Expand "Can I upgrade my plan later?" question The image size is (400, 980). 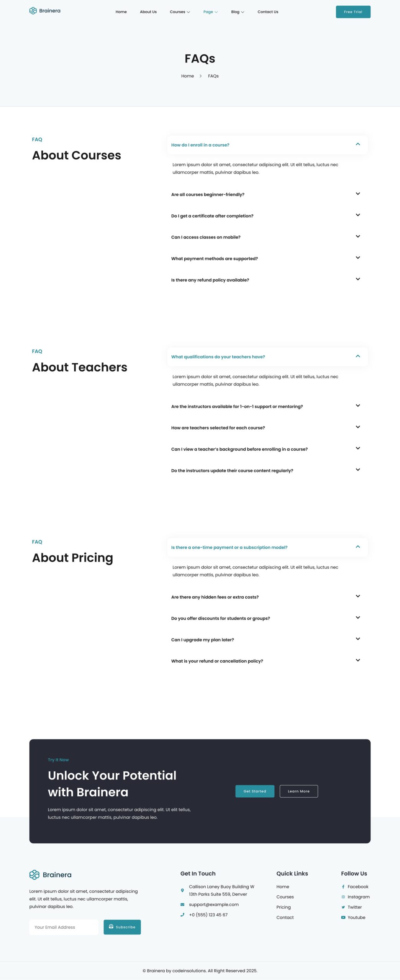point(267,640)
